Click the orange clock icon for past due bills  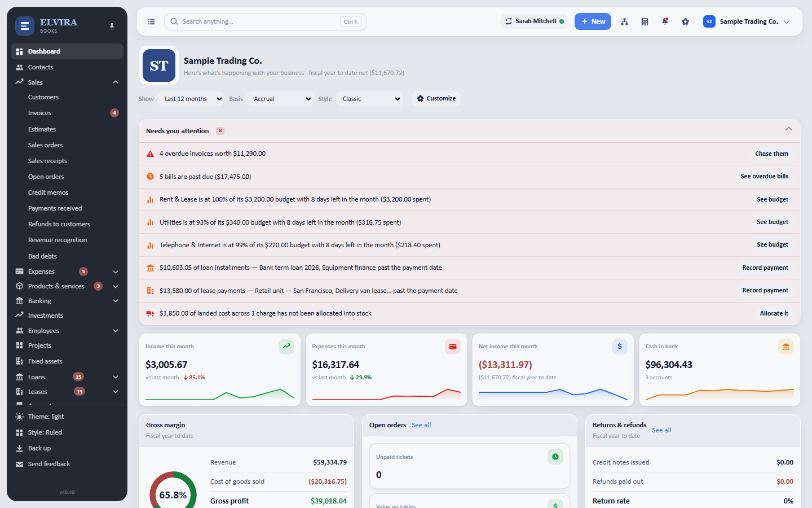(150, 176)
